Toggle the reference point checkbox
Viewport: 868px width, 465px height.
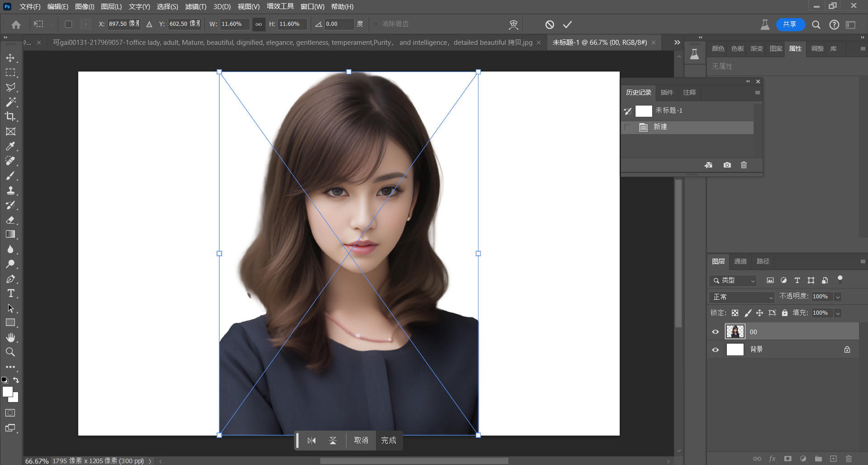[68, 24]
